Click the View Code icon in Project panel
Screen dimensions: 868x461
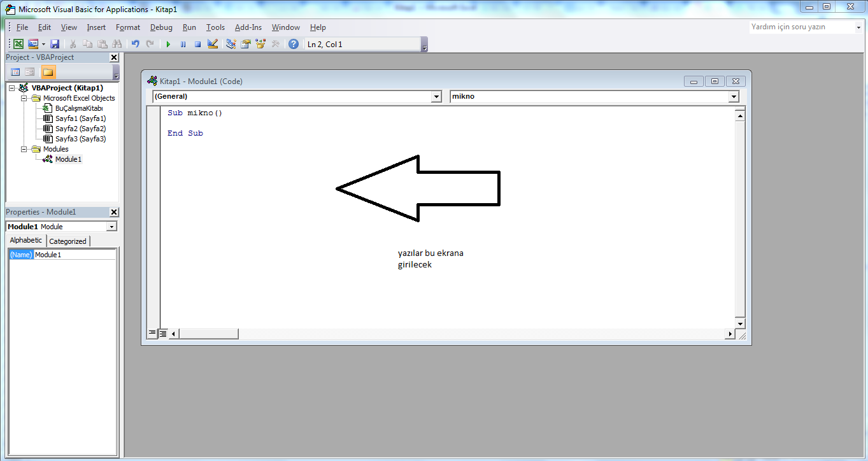pos(15,72)
